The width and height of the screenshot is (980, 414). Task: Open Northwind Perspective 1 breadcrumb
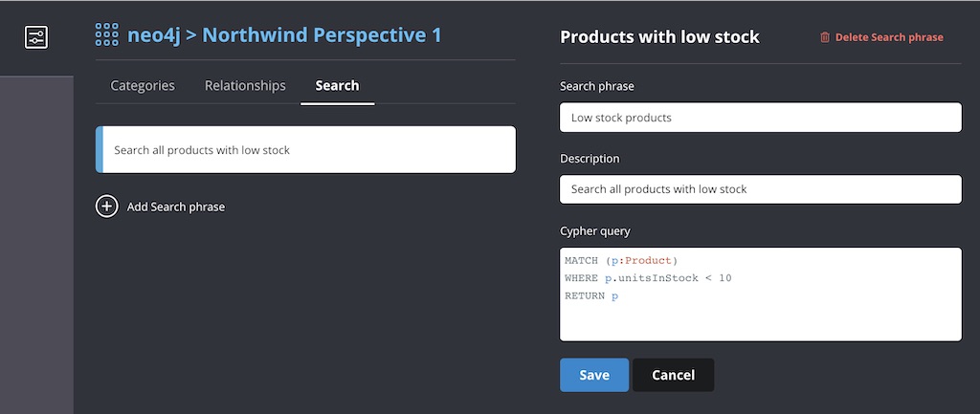click(322, 35)
